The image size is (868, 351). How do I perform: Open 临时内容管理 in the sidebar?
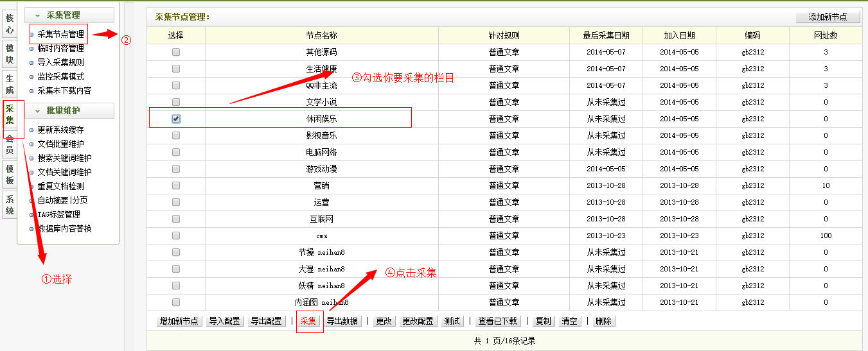60,48
